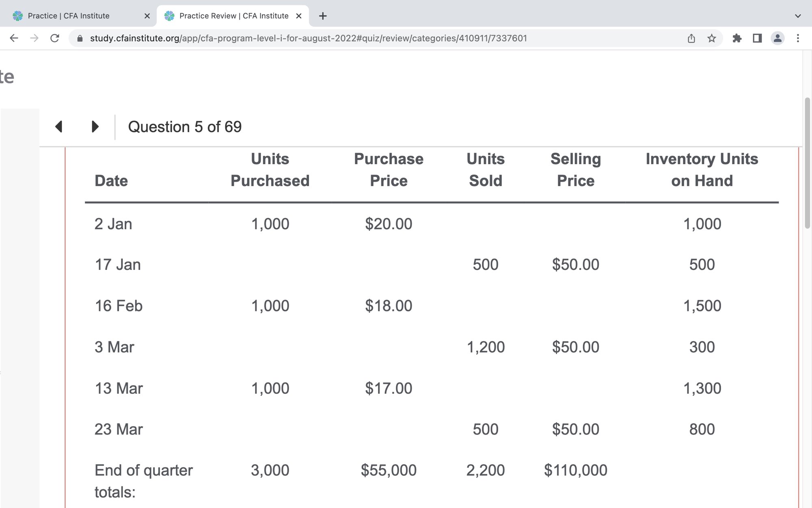This screenshot has width=812, height=508.
Task: Close the Practice | CFA Institute tab
Action: (x=147, y=16)
